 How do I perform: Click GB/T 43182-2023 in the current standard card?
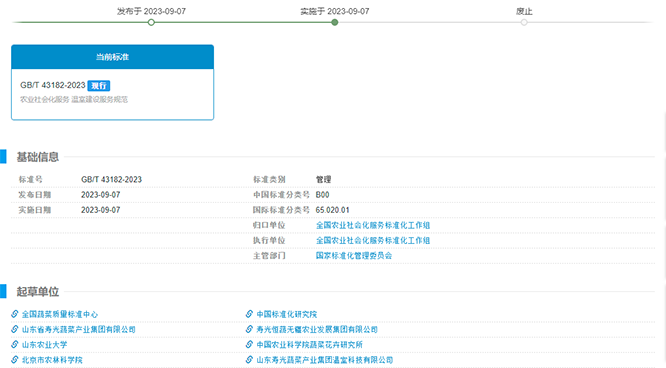tap(53, 85)
